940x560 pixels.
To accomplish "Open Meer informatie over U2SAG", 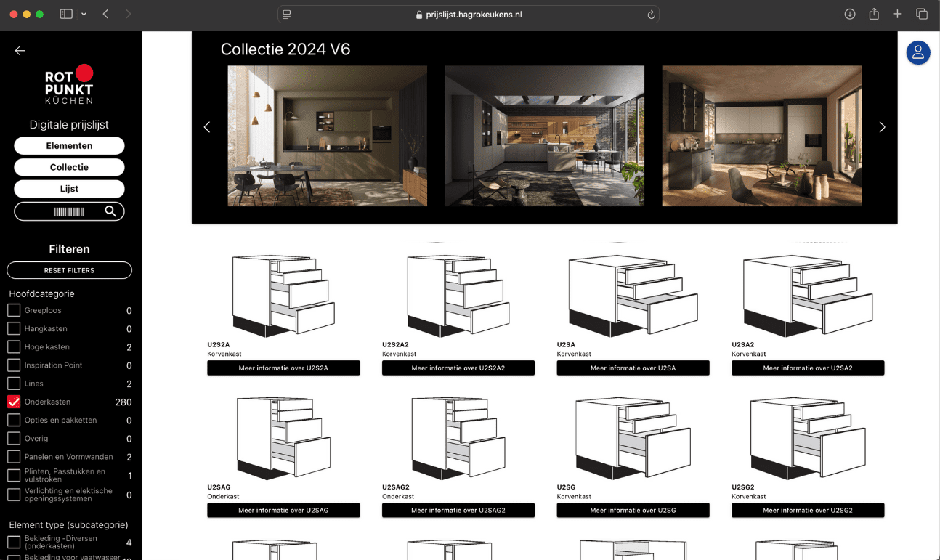I will (283, 511).
